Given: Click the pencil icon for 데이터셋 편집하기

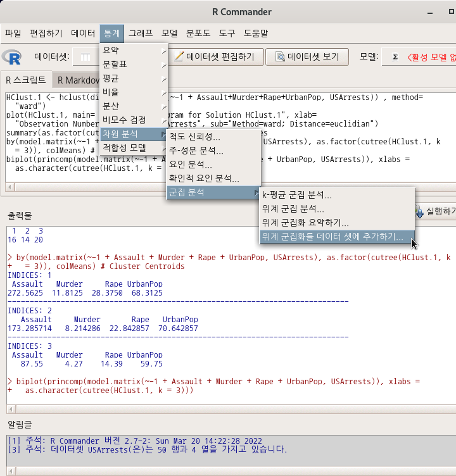Looking at the screenshot, I should [x=179, y=56].
